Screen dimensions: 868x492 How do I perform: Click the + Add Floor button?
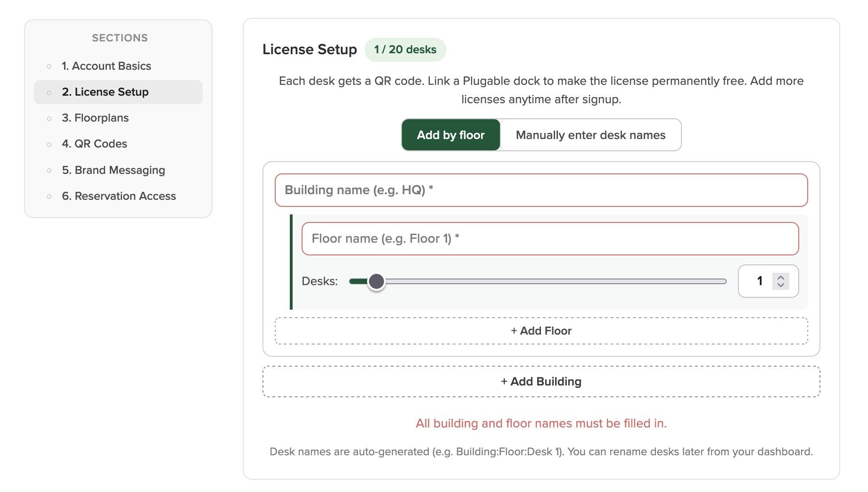click(x=540, y=331)
